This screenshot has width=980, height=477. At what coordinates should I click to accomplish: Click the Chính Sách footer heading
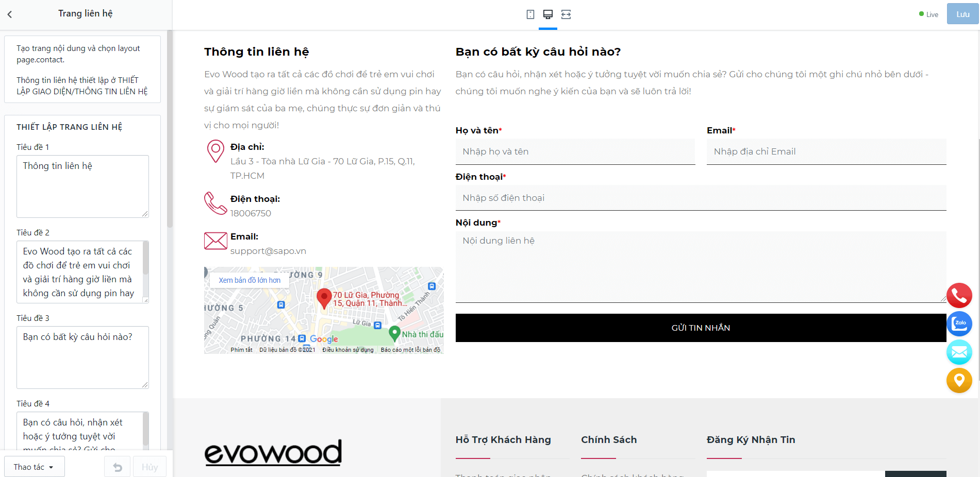pos(609,439)
